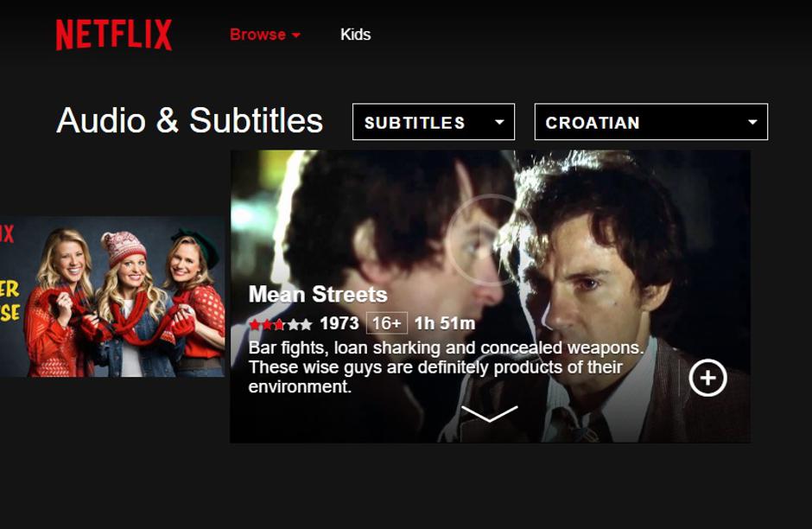
Task: Open the SUBTITLES dropdown box
Action: click(434, 122)
